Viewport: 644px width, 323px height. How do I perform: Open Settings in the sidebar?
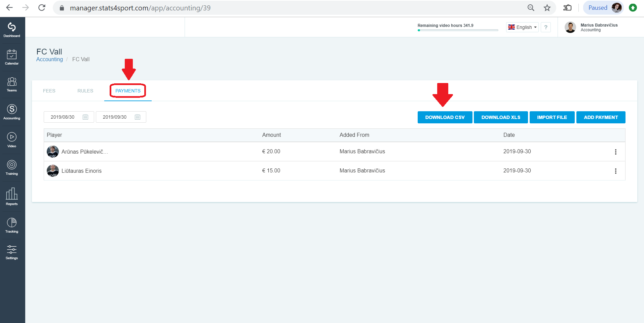click(12, 252)
